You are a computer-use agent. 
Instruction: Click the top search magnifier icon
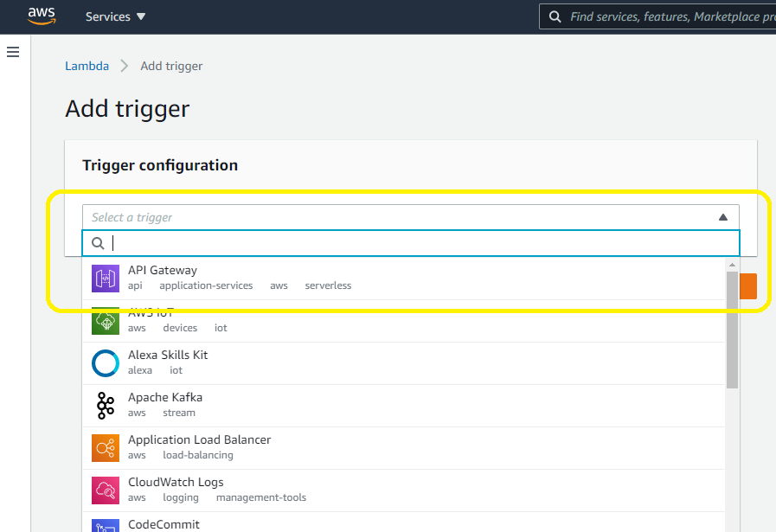[x=555, y=16]
